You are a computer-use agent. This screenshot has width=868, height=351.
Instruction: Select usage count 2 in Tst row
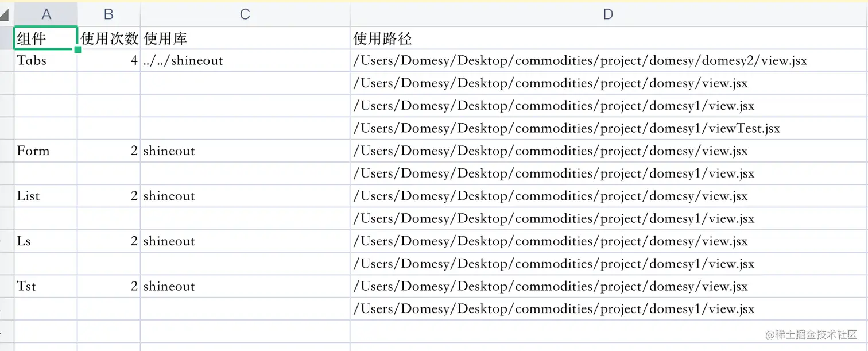tap(109, 286)
